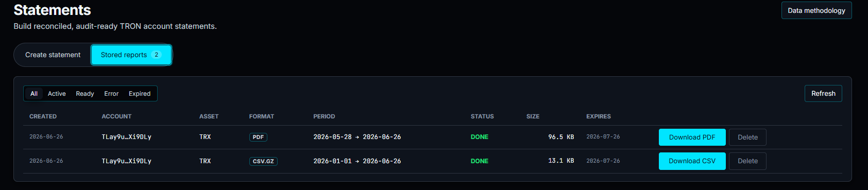Click the EXPIRES column header
This screenshot has height=190, width=868.
point(598,116)
